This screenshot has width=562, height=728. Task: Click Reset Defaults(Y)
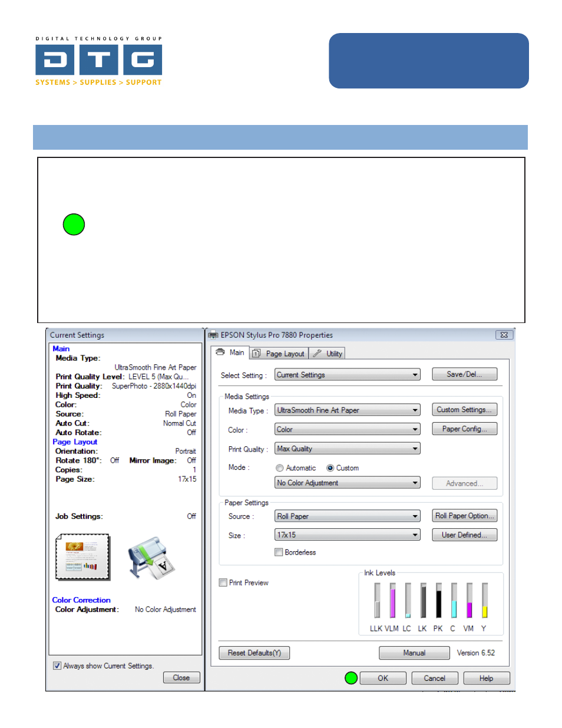254,653
